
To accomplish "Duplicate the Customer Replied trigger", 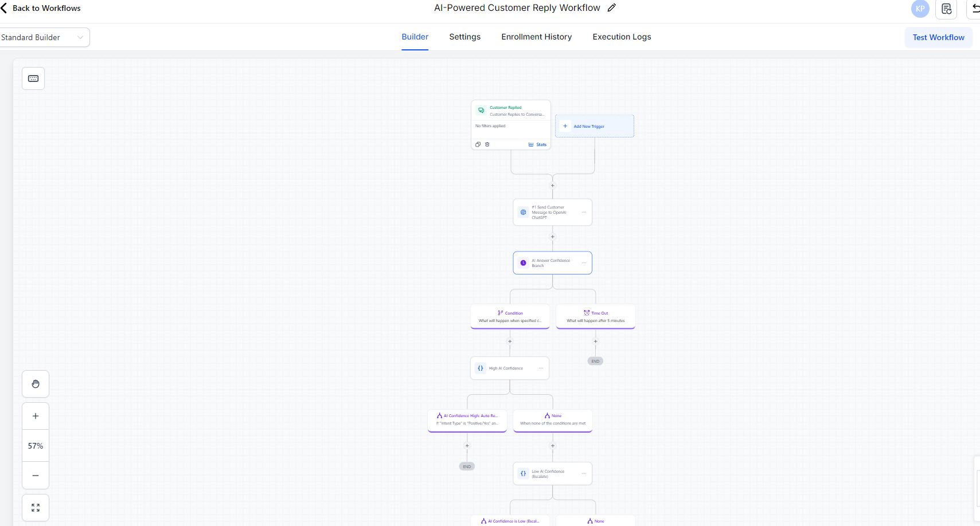I will point(478,144).
